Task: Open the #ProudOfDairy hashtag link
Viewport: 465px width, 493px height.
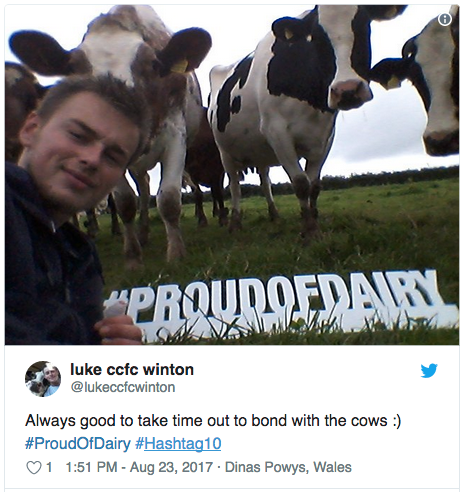Action: tap(78, 444)
